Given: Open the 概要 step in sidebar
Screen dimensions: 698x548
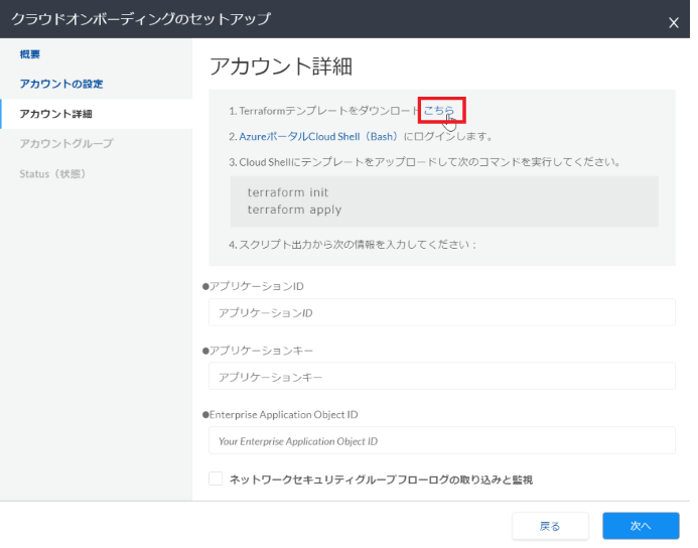Looking at the screenshot, I should click(x=30, y=54).
